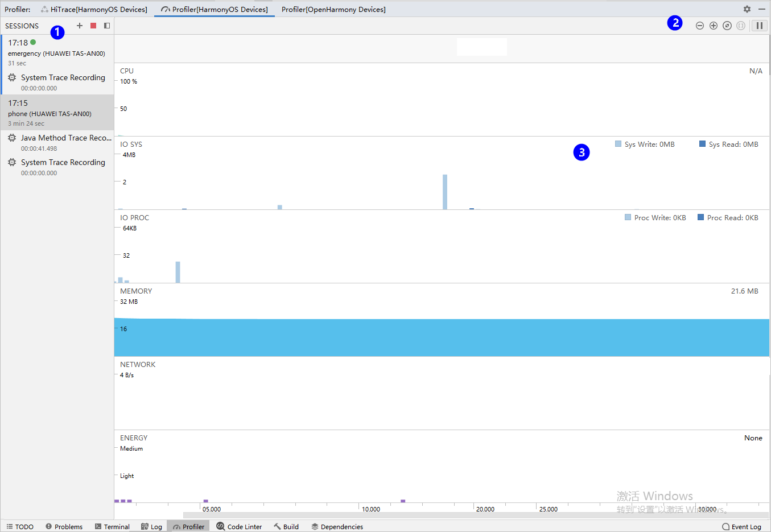Viewport: 771px width, 532px height.
Task: Open the IO PROC chart lane
Action: pyautogui.click(x=442, y=246)
